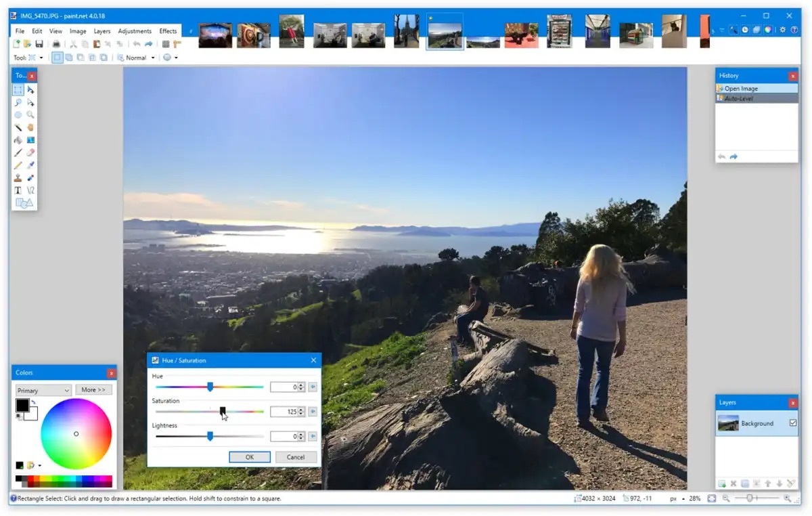
Task: Select the Line/Curve tool
Action: click(x=30, y=190)
